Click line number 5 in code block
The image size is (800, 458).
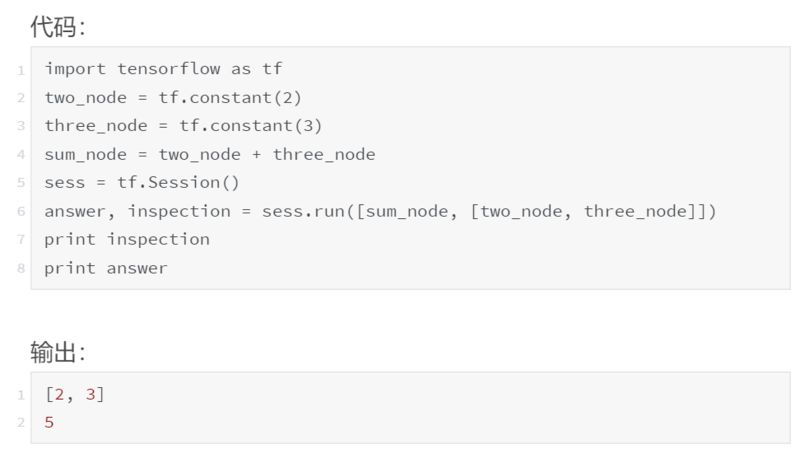click(20, 183)
